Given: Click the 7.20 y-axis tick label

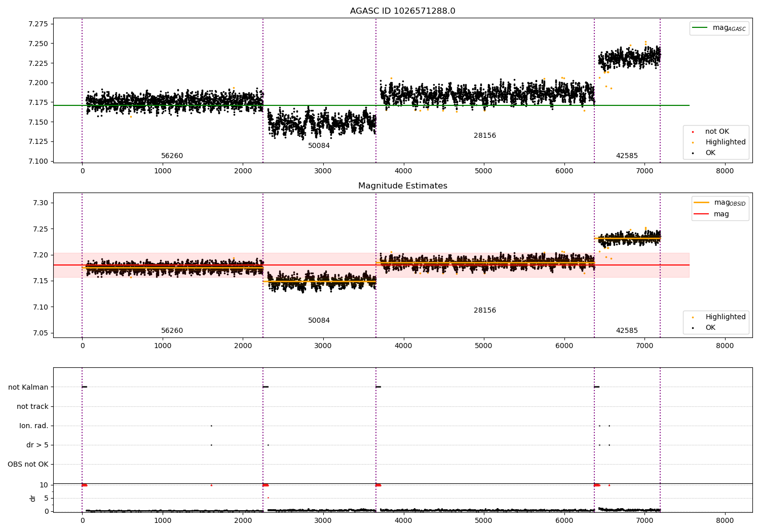Looking at the screenshot, I should click(x=41, y=255).
